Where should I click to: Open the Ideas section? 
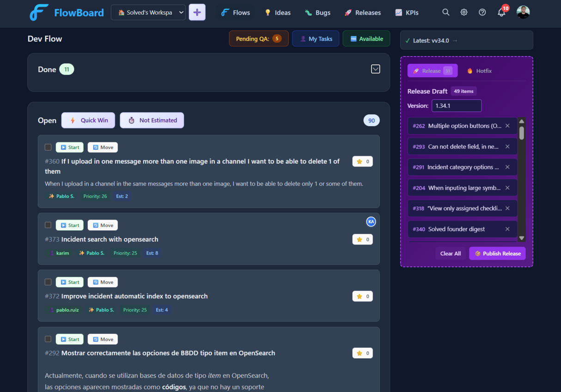coord(277,12)
